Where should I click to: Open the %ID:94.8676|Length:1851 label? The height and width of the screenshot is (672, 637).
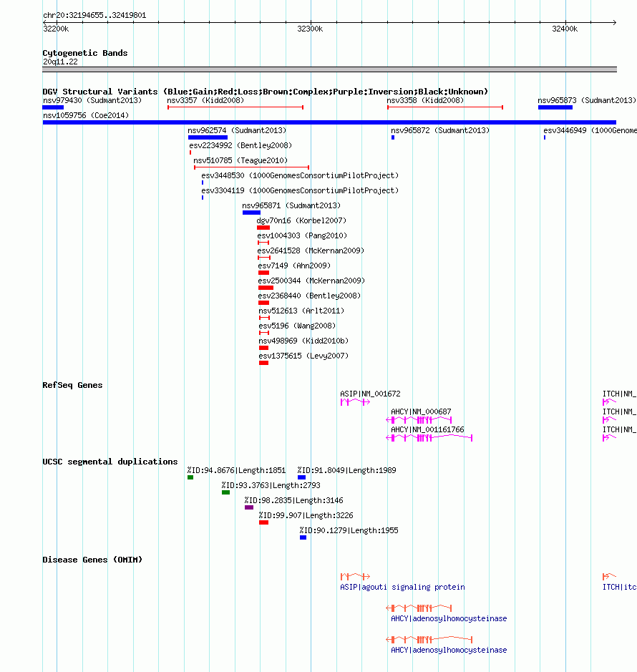coord(236,470)
